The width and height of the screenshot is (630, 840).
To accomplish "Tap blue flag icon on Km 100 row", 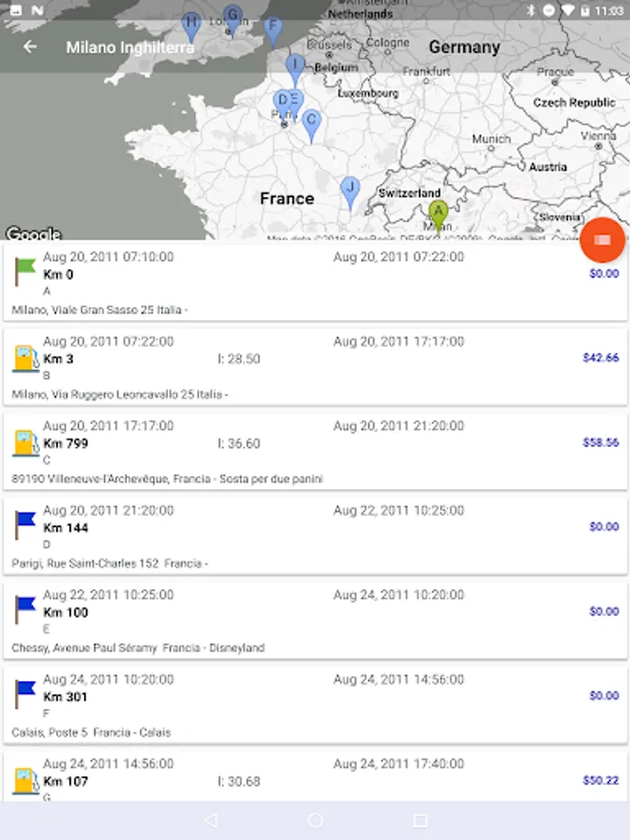I will (x=24, y=609).
